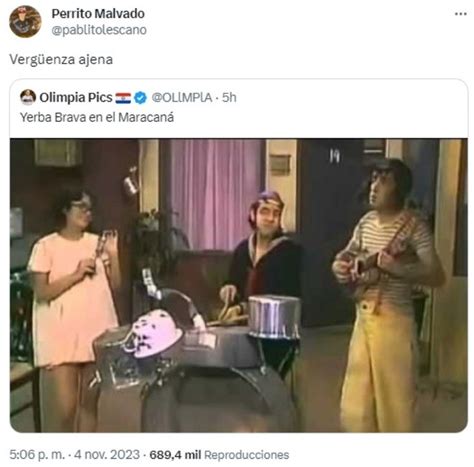Open the Olimpia Pics account name

click(x=76, y=97)
